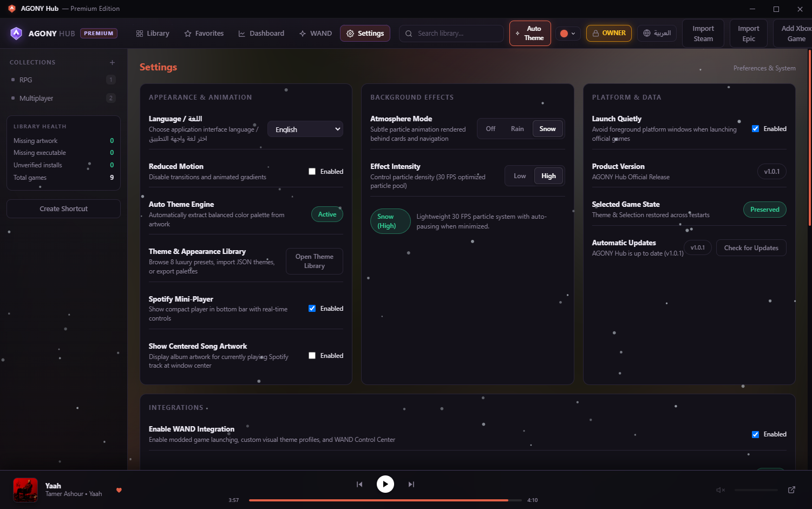Open the Language dropdown set to English
812x509 pixels.
tap(305, 129)
